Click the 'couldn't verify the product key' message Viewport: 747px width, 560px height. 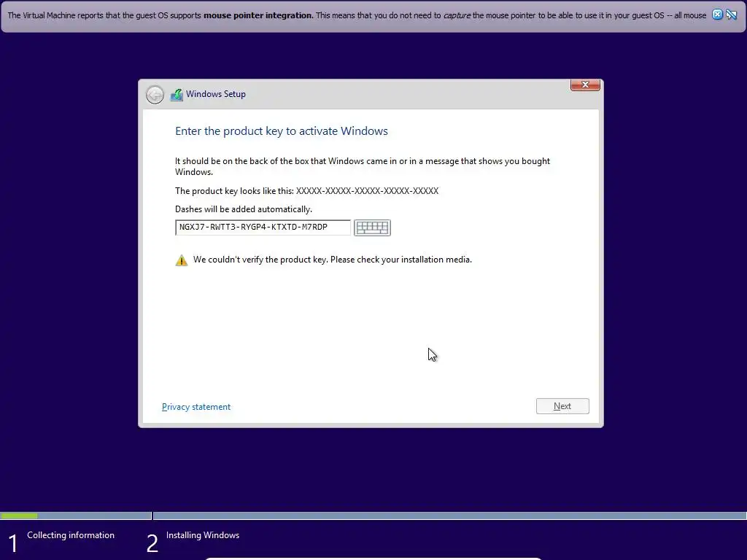[x=333, y=260]
